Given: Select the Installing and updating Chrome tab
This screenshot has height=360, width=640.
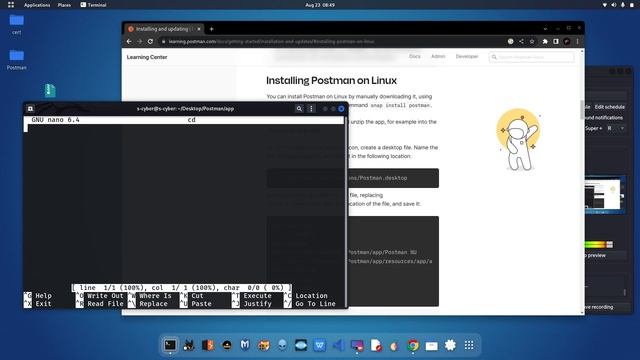Looking at the screenshot, I should 163,29.
